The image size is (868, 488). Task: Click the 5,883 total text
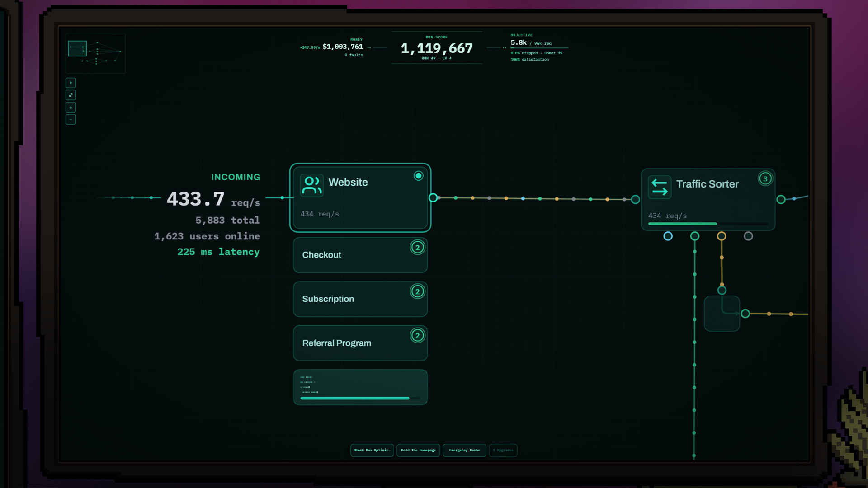tap(227, 220)
